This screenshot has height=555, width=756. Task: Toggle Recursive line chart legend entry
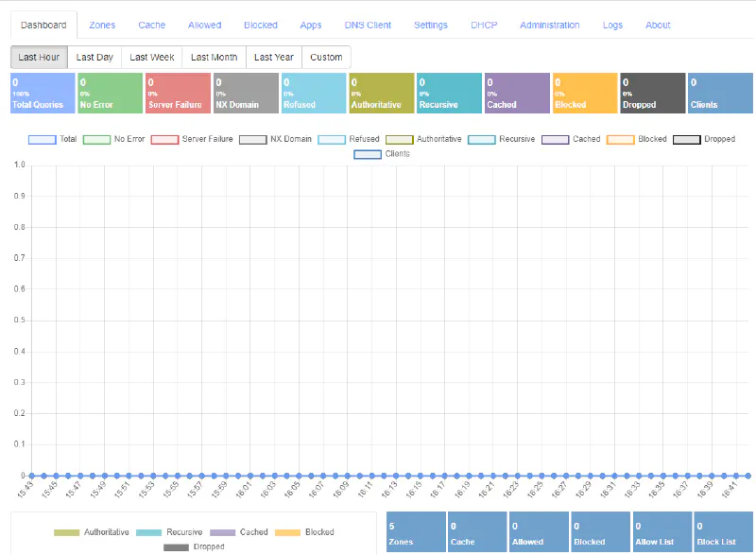(x=502, y=139)
